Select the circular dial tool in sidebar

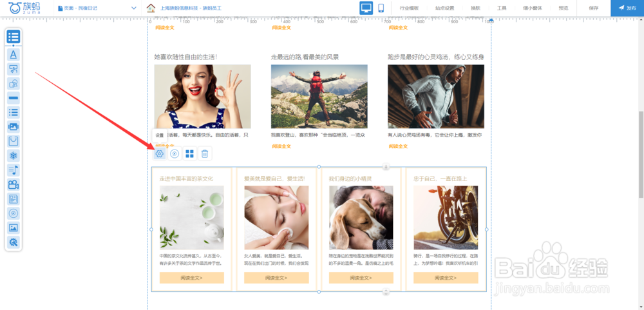point(13,213)
